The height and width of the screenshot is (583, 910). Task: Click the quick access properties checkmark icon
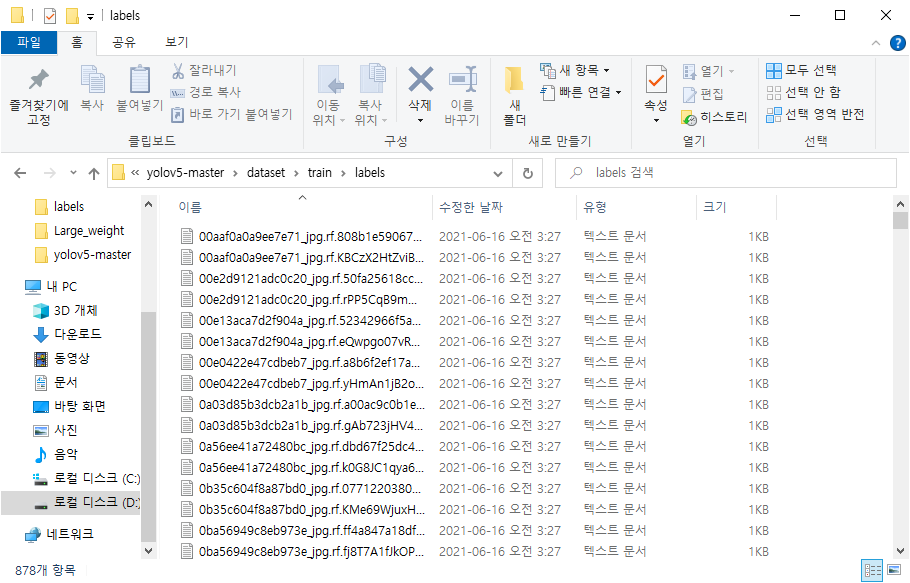[x=50, y=16]
